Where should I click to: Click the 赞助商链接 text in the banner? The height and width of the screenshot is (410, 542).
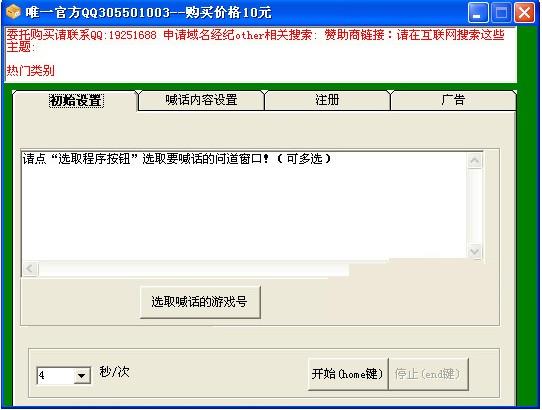point(354,35)
